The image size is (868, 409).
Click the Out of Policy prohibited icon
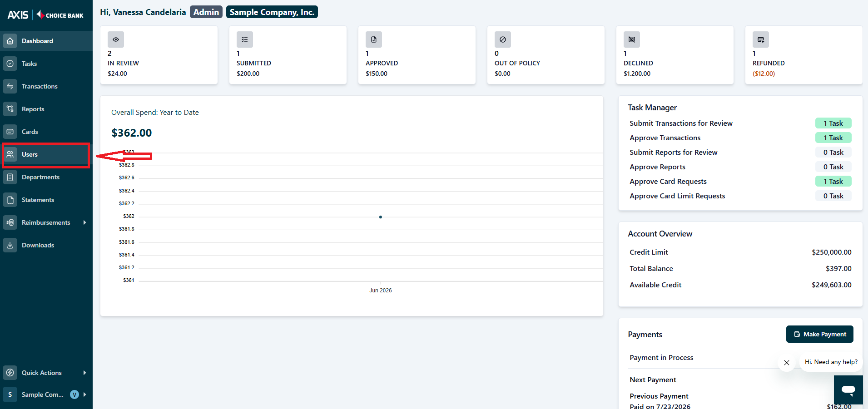click(x=503, y=39)
